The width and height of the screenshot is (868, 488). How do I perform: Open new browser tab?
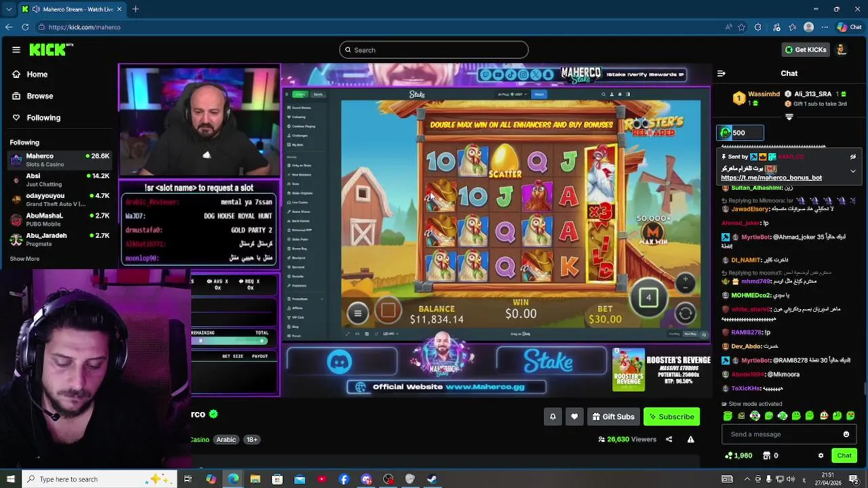point(136,9)
